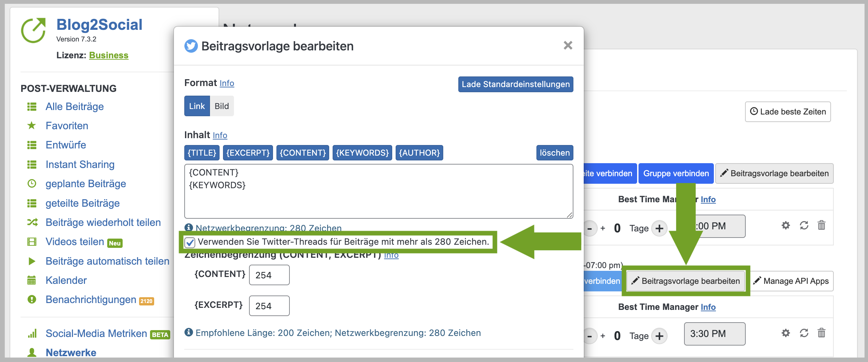Viewport: 868px width, 362px height.
Task: Click refresh icon in upper time row
Action: point(804,225)
